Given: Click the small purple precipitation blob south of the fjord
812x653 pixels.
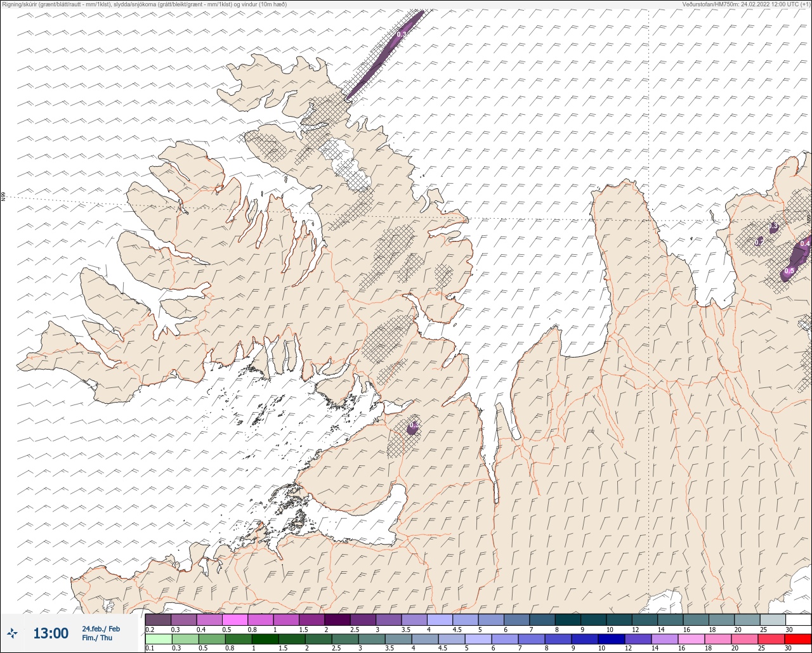Looking at the screenshot, I should tap(412, 428).
